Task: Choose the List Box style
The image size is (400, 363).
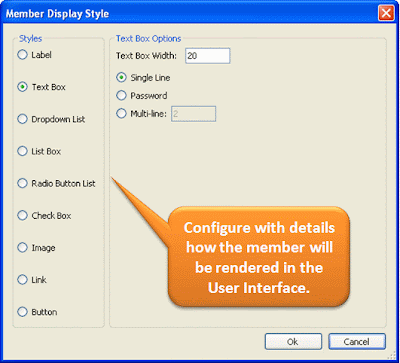Action: pos(22,151)
